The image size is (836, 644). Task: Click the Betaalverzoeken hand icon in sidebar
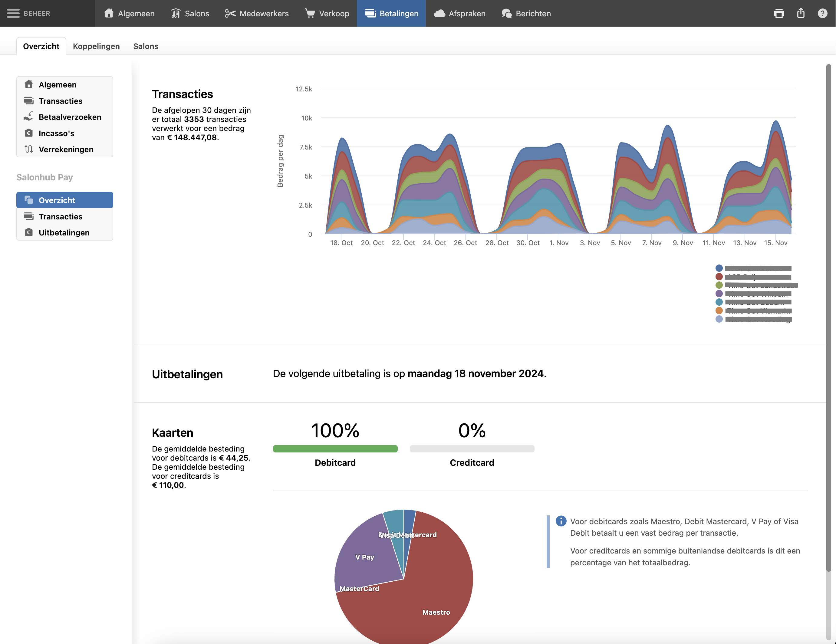tap(29, 117)
